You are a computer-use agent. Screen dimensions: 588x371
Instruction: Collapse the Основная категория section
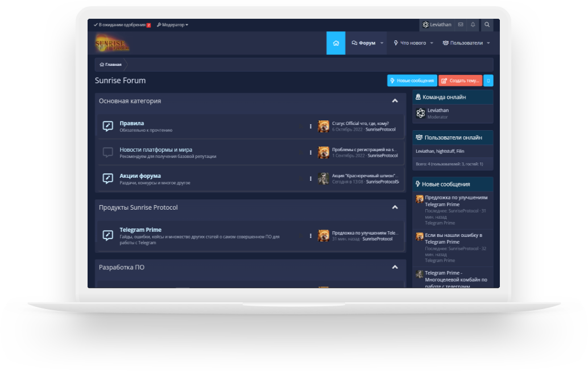(x=395, y=100)
